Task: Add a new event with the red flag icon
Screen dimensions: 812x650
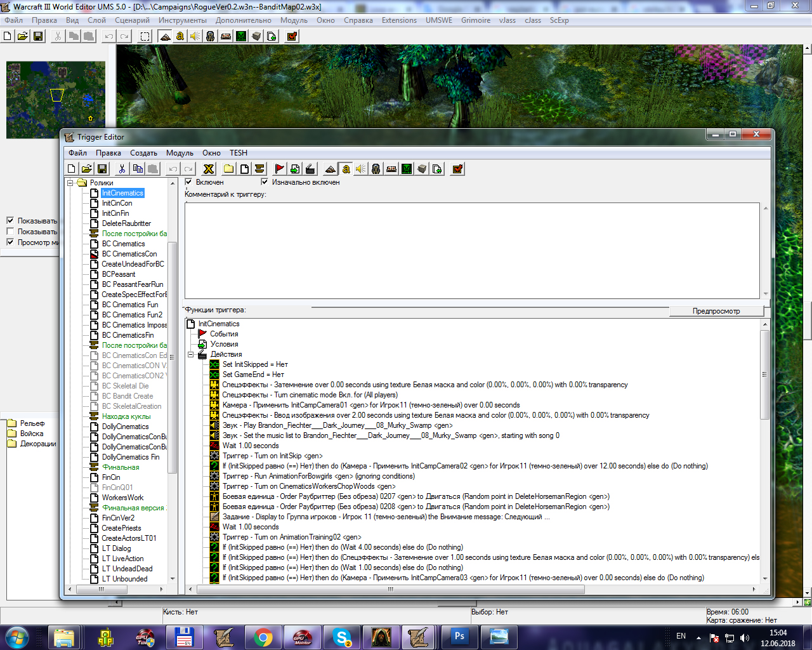Action: tap(279, 169)
